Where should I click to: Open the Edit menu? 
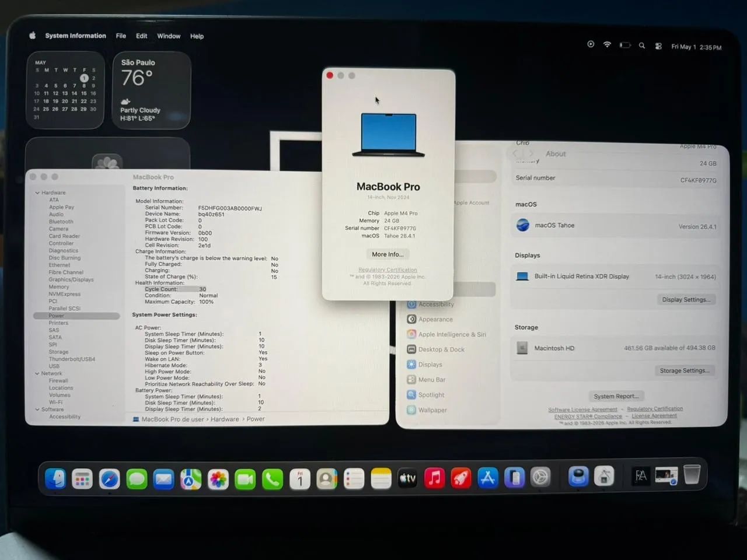click(142, 36)
